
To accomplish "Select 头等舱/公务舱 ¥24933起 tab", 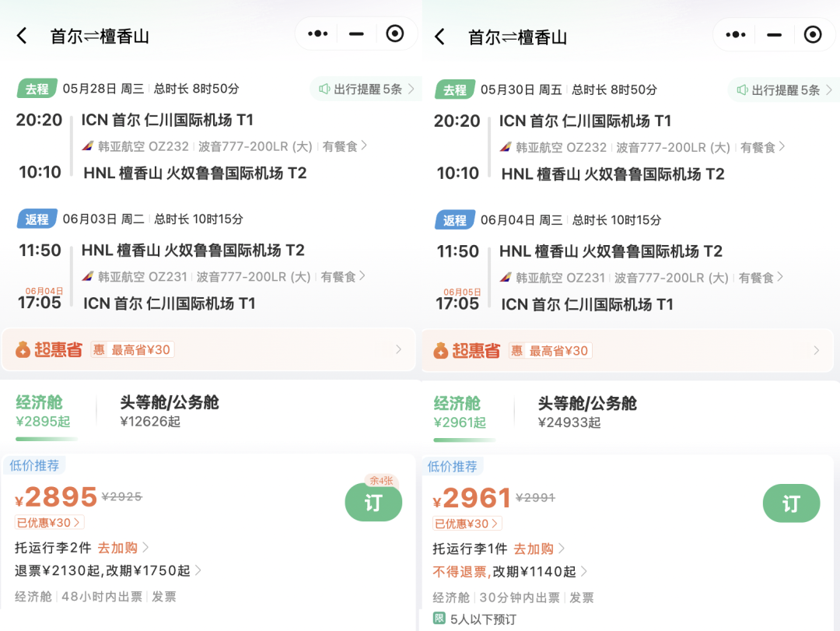I will coord(587,413).
